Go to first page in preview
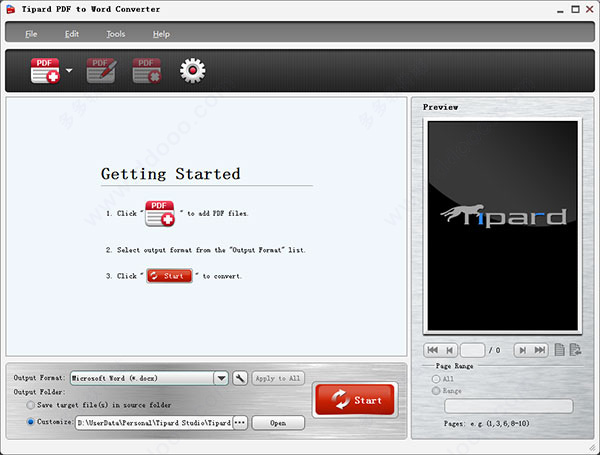Viewport: 600px width, 455px height. (432, 350)
